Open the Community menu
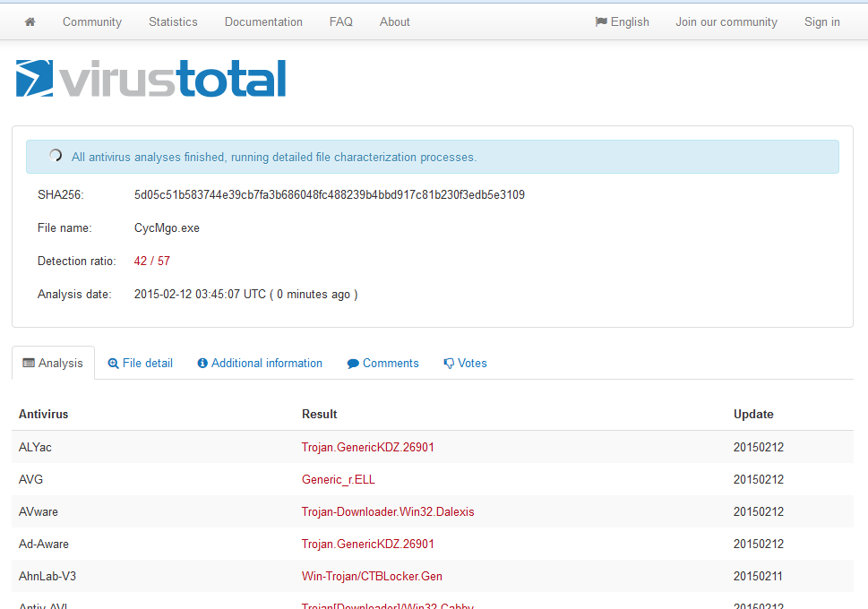868x609 pixels. pyautogui.click(x=92, y=22)
